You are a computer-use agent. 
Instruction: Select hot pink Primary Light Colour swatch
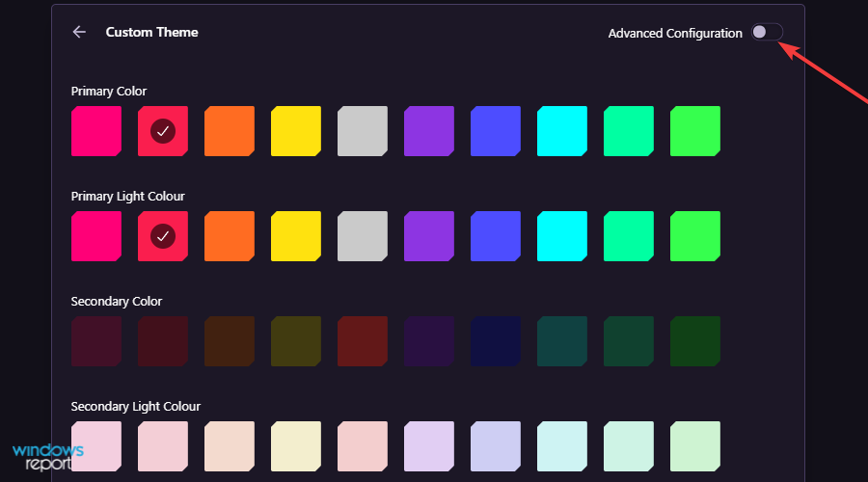(x=96, y=236)
